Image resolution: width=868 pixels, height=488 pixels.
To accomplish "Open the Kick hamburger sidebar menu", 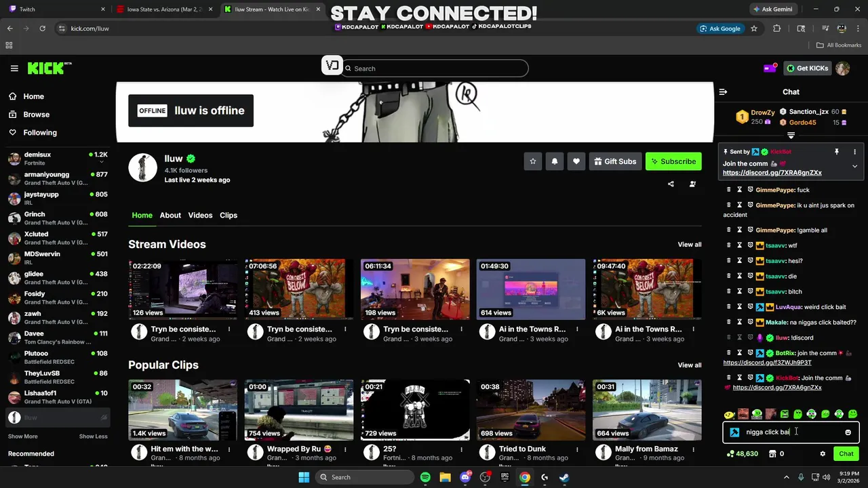I will [14, 68].
